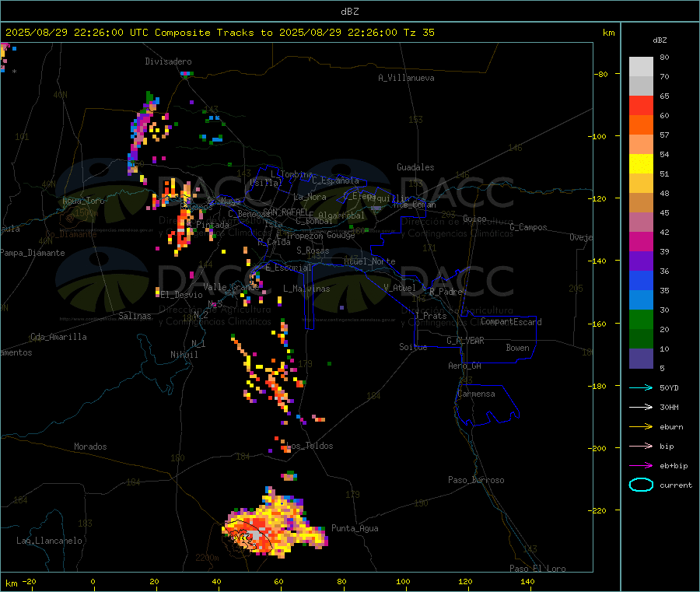Click the 5 dBZ slate legend swatch
Viewport: 700px width, 592px height.
[641, 359]
